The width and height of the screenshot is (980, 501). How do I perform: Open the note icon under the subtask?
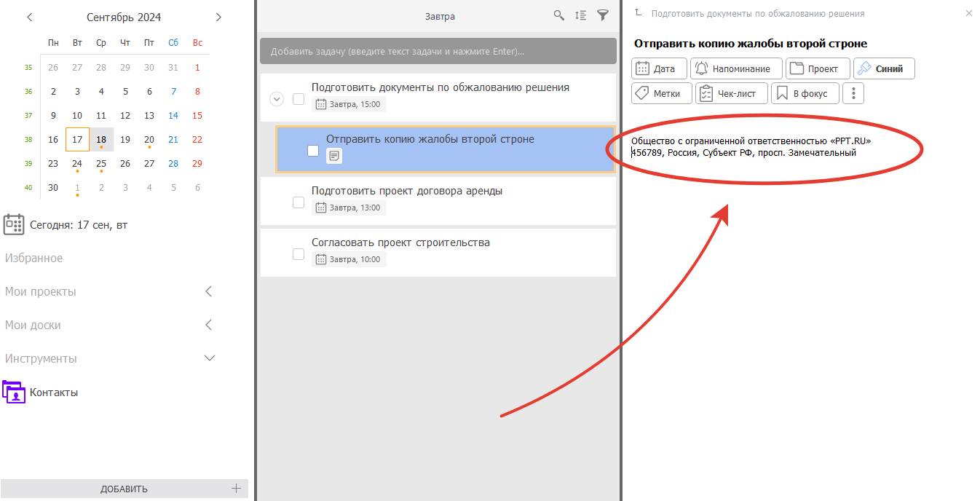pyautogui.click(x=333, y=156)
